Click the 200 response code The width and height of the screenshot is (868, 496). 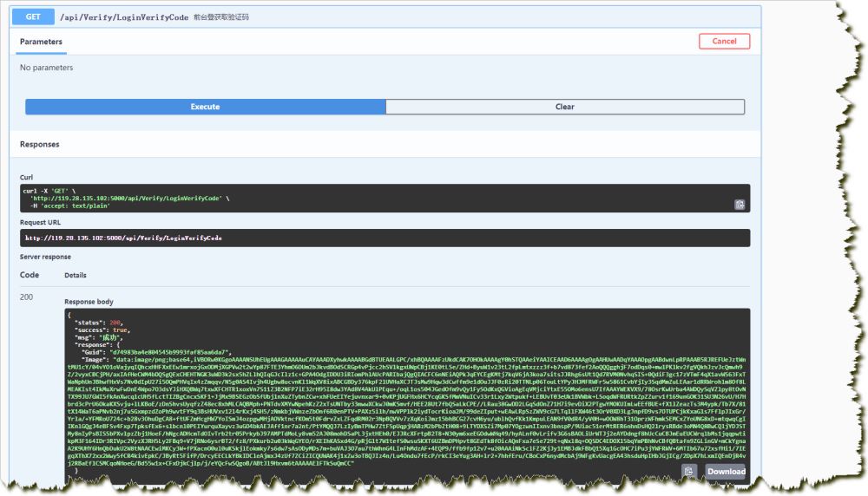click(x=27, y=297)
